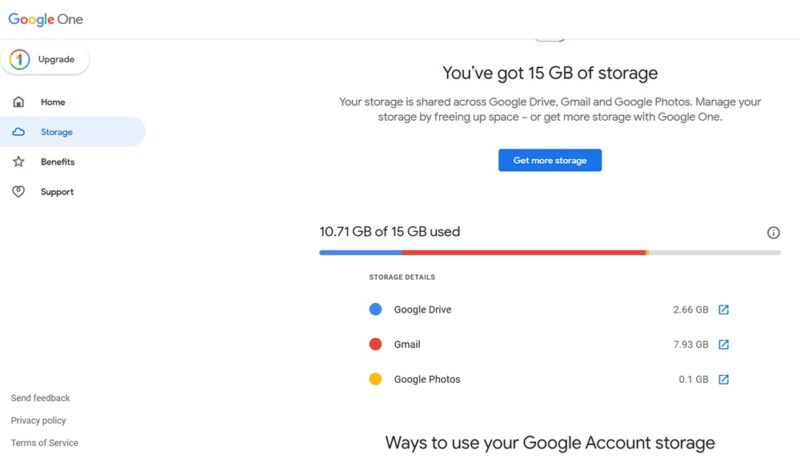Viewport: 800px width, 458px height.
Task: Click the Benefits star icon
Action: [18, 162]
